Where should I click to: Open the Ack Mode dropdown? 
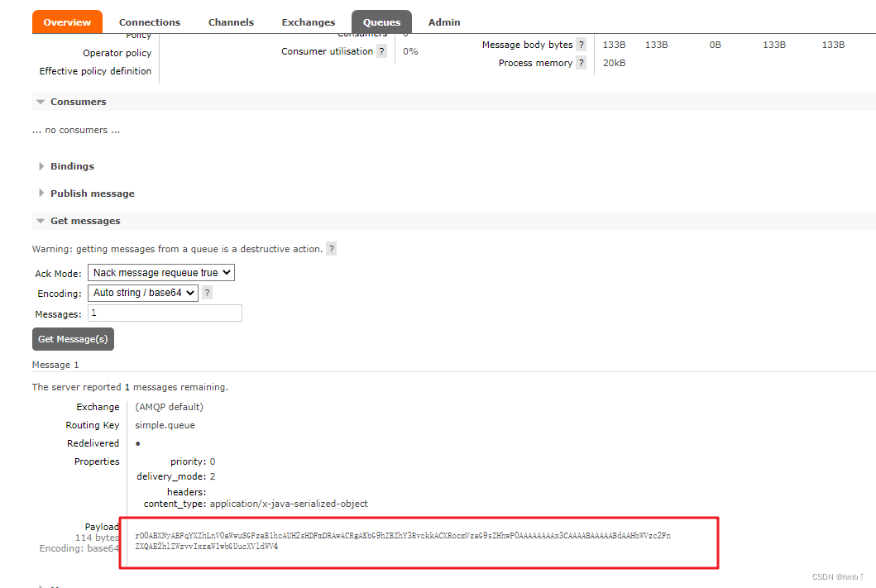pos(161,273)
